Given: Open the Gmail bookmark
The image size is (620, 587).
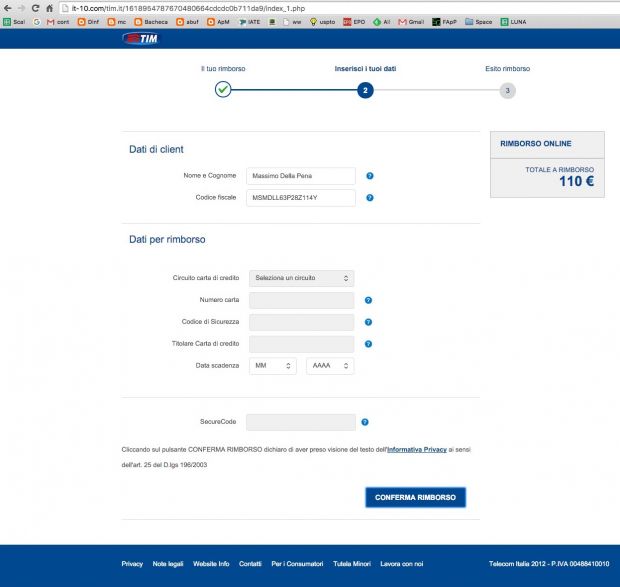Looking at the screenshot, I should click(x=411, y=22).
